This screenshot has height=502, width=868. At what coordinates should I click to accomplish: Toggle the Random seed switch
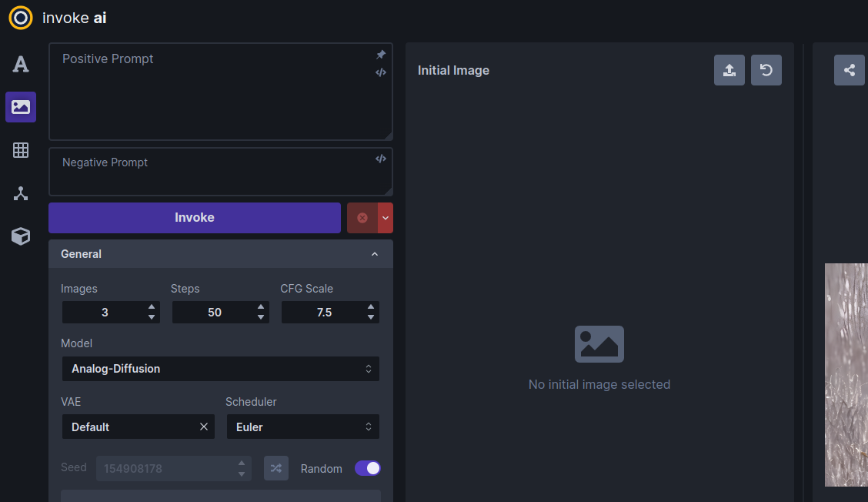tap(367, 468)
